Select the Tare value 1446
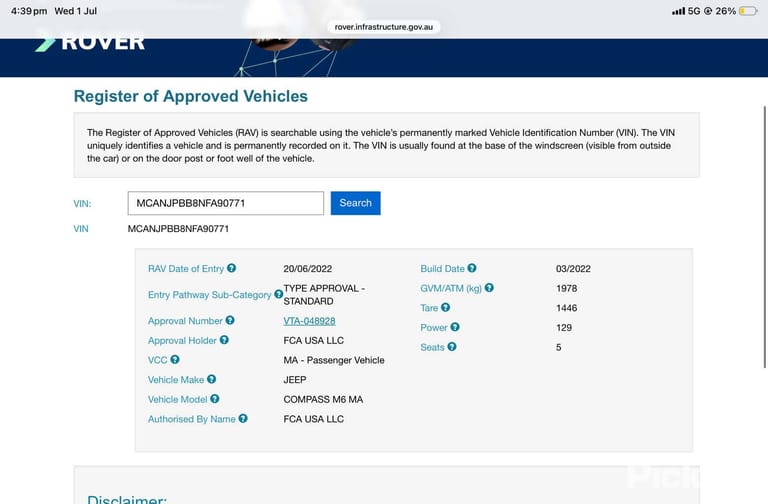This screenshot has width=768, height=504. pos(566,308)
